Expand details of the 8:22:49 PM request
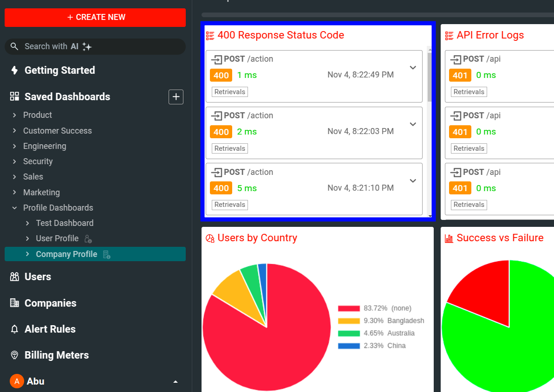 [x=412, y=68]
